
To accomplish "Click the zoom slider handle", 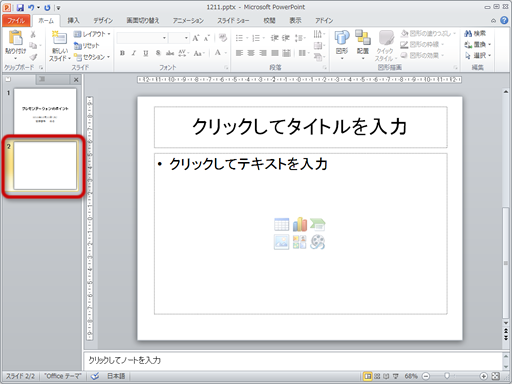I will [x=447, y=376].
